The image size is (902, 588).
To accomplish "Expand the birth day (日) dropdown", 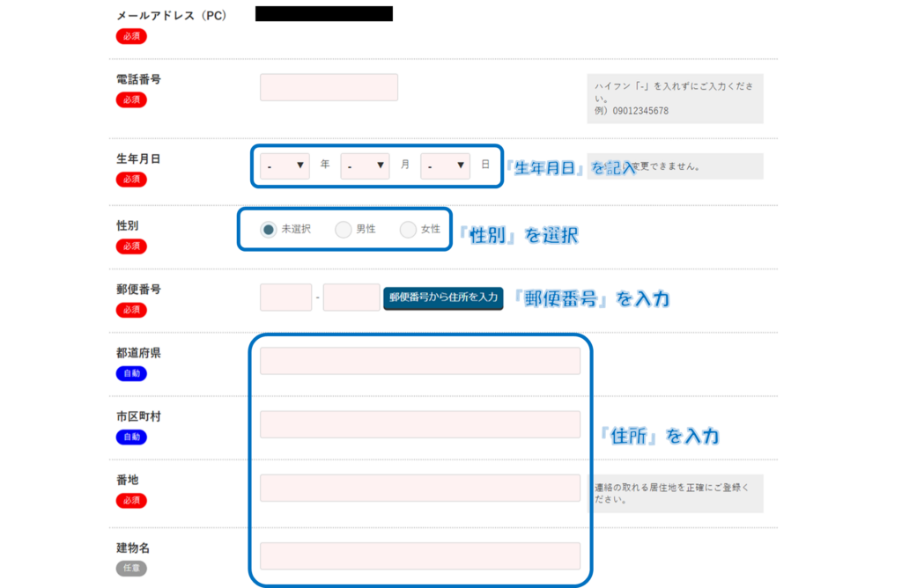I will 445,165.
